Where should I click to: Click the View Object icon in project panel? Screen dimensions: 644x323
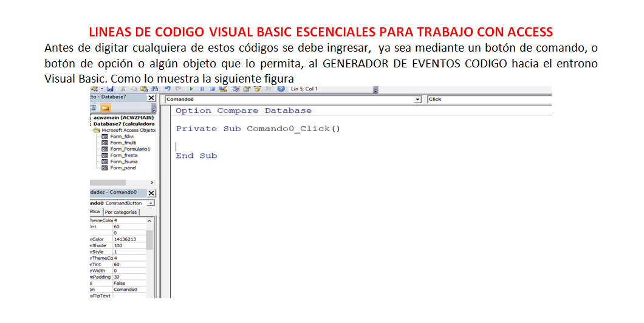point(93,108)
